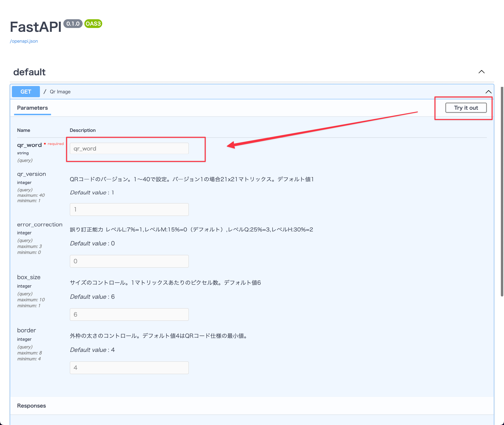The height and width of the screenshot is (425, 504).
Task: Click the Name column header
Action: coord(24,130)
